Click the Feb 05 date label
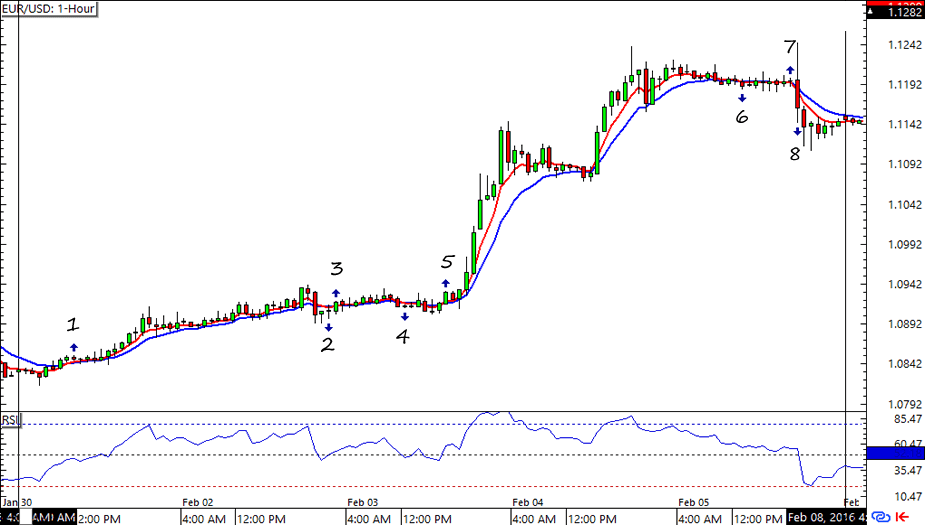 [693, 503]
